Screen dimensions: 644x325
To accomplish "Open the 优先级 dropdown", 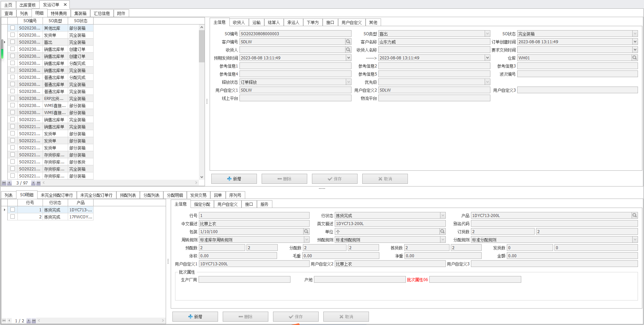I will pos(487,82).
